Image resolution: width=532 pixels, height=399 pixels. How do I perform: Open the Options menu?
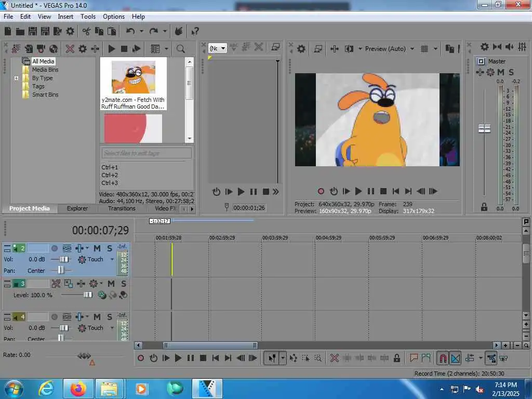(x=114, y=17)
